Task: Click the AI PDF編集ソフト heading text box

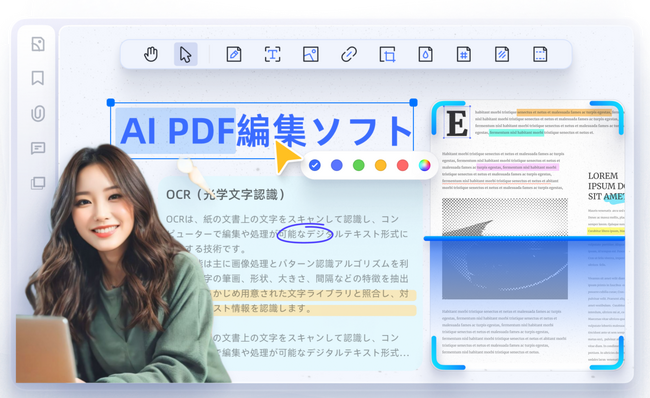Action: [262, 130]
